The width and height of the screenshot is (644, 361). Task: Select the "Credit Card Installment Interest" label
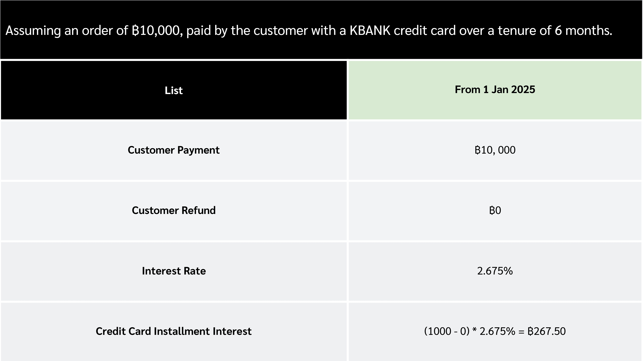tap(173, 331)
